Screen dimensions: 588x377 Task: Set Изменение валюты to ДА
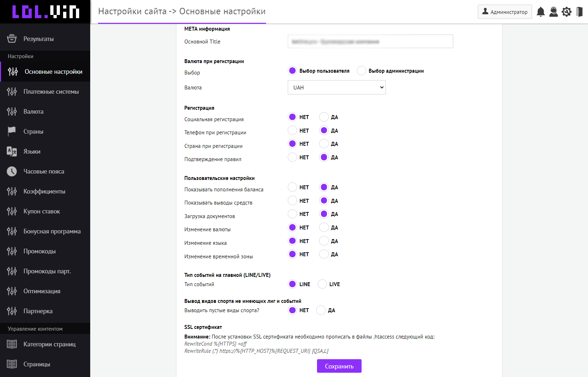[324, 227]
